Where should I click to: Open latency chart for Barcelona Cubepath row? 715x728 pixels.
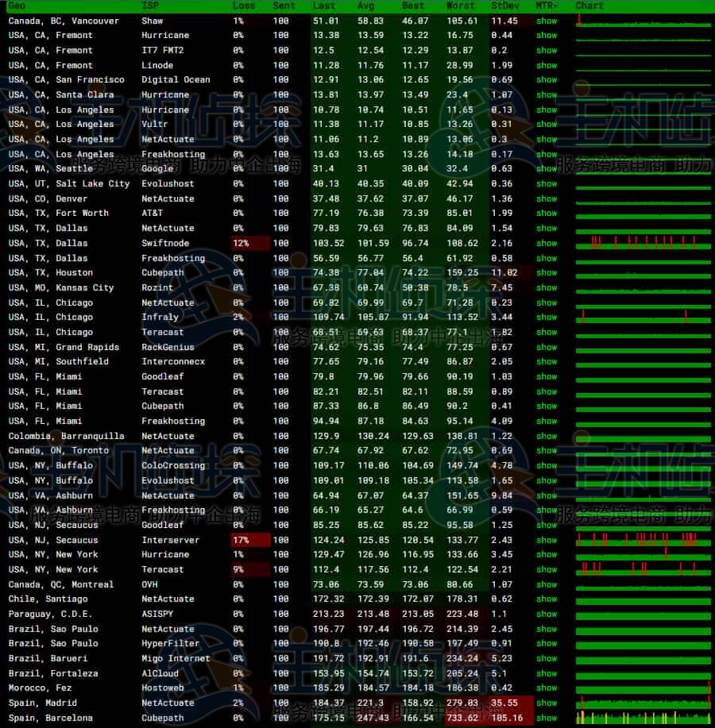pos(643,718)
